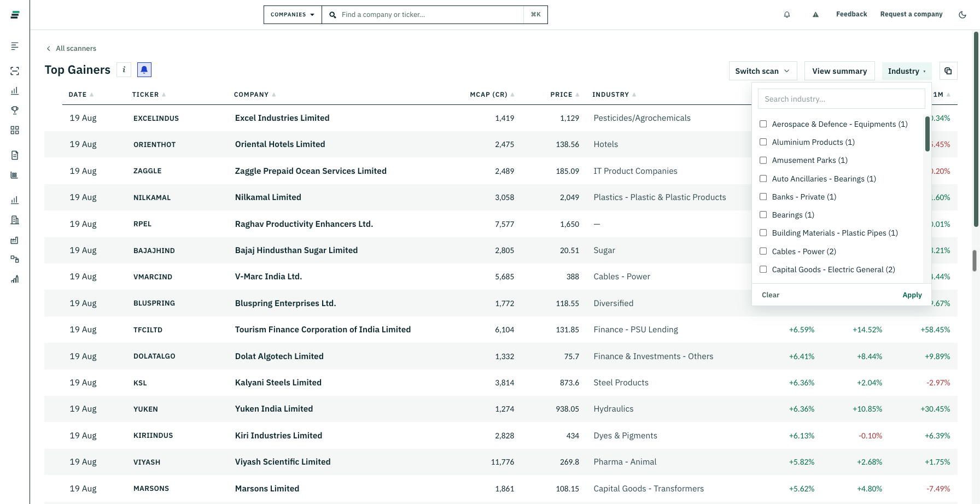
Task: Open Marsons Limited
Action: tap(267, 489)
